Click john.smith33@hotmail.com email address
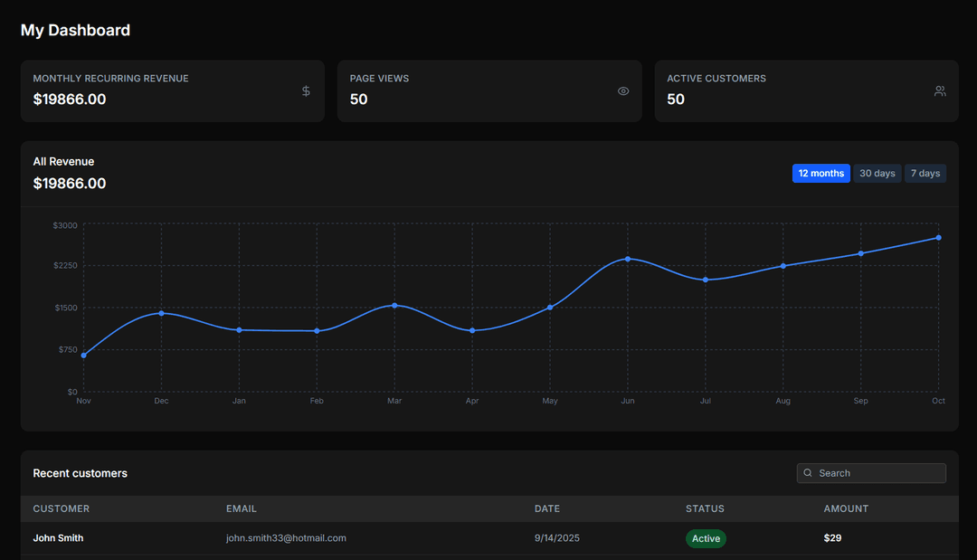Viewport: 977px width, 560px height. pyautogui.click(x=286, y=538)
